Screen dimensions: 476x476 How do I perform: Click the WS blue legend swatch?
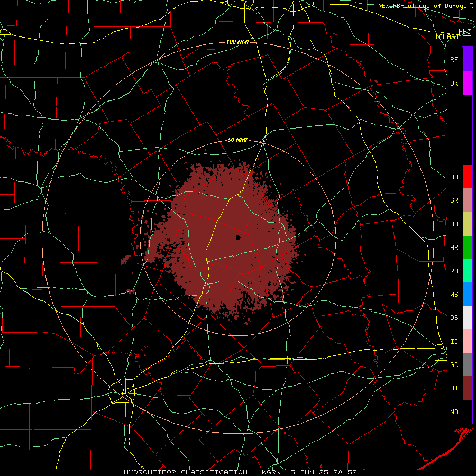467,294
